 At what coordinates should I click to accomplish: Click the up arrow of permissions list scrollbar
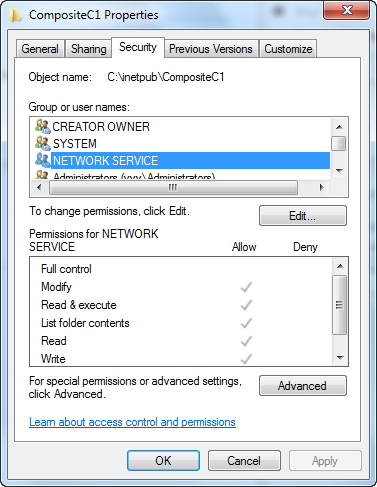pos(340,266)
